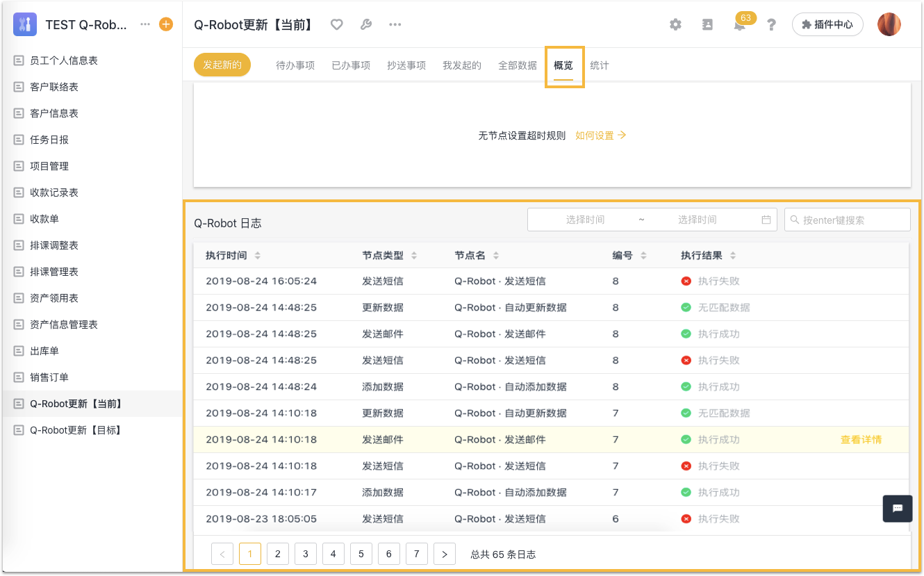This screenshot has height=576, width=924.
Task: Favorite the form with heart icon
Action: [x=337, y=25]
